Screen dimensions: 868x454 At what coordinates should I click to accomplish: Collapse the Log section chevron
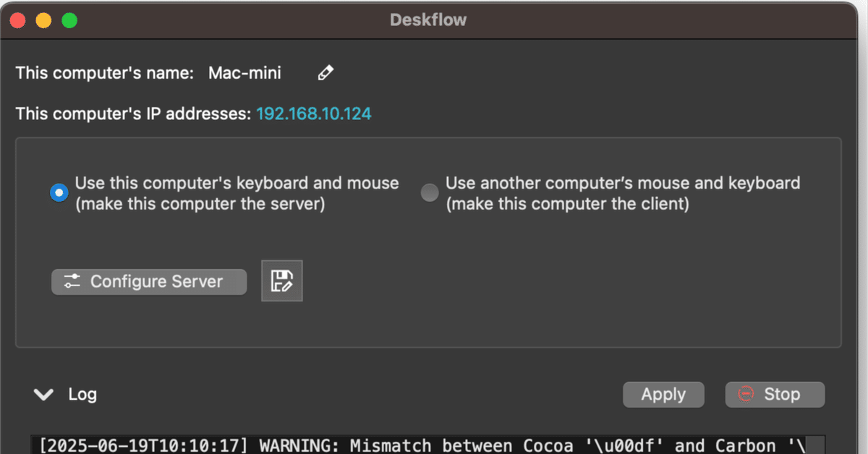[x=43, y=395]
